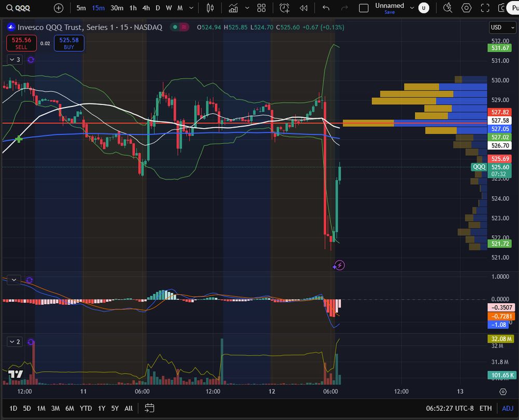Switch to the W weekly timeframe
The width and height of the screenshot is (519, 420).
pyautogui.click(x=169, y=8)
